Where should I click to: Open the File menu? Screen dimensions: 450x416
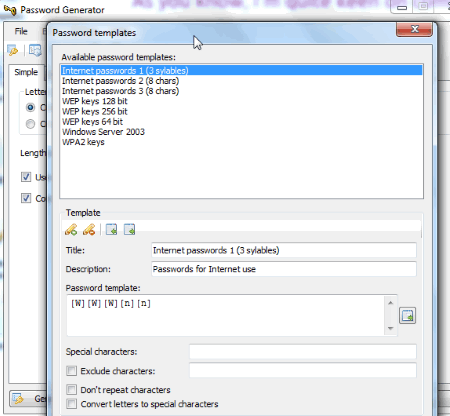tap(21, 31)
